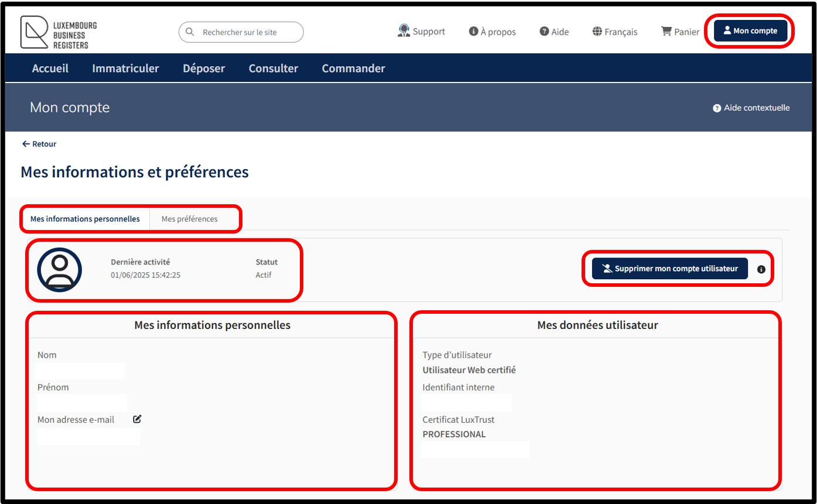Go to Accueil home page
This screenshot has height=504, width=817.
point(50,68)
